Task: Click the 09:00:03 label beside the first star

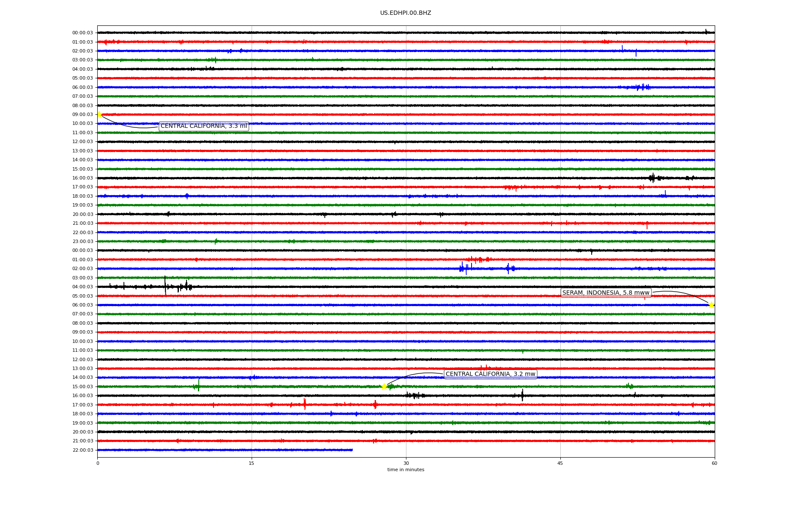Action: coord(82,114)
